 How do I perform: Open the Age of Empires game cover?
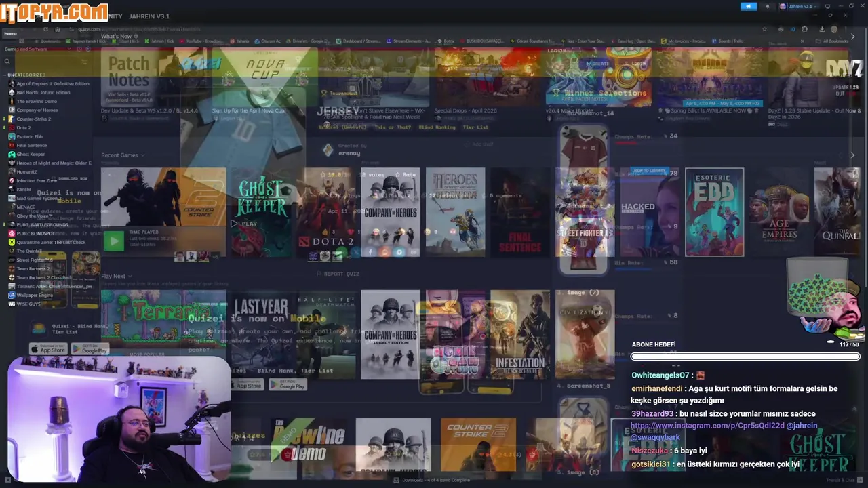pyautogui.click(x=778, y=212)
